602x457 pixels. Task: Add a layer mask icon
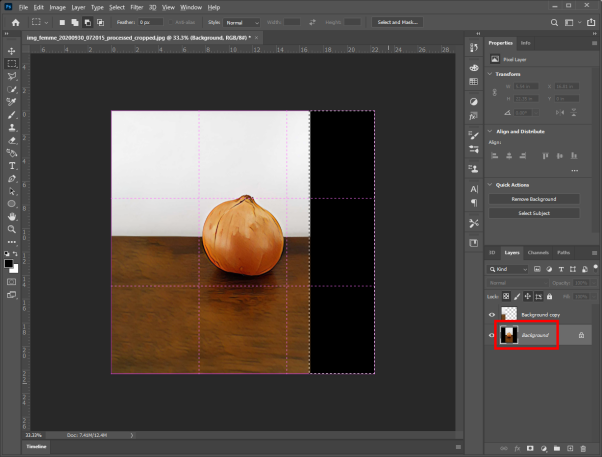click(x=530, y=448)
